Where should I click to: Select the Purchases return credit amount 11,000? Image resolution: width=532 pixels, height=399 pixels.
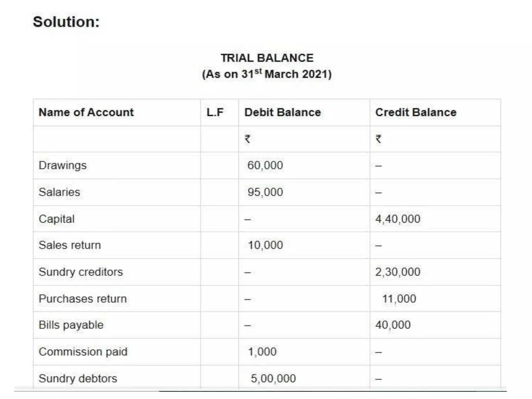pyautogui.click(x=399, y=299)
